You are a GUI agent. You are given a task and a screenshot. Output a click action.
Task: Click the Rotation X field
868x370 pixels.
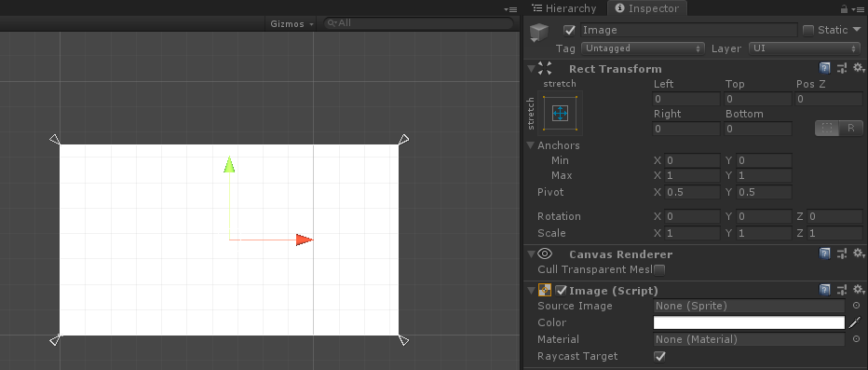point(692,216)
